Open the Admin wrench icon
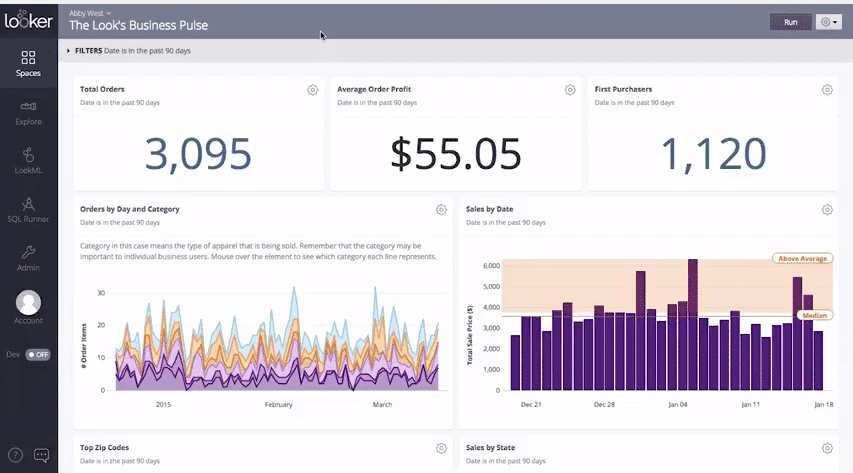Screen dimensions: 853x473 point(28,254)
